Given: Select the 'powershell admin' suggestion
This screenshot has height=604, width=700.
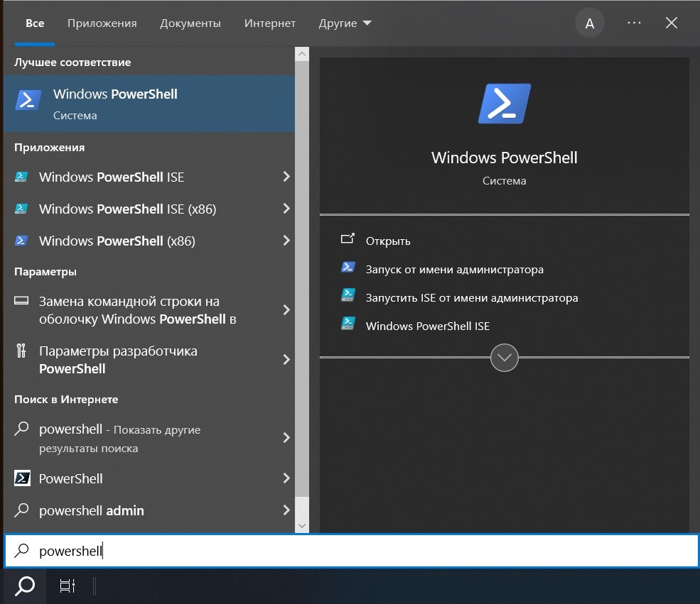Looking at the screenshot, I should click(x=149, y=510).
